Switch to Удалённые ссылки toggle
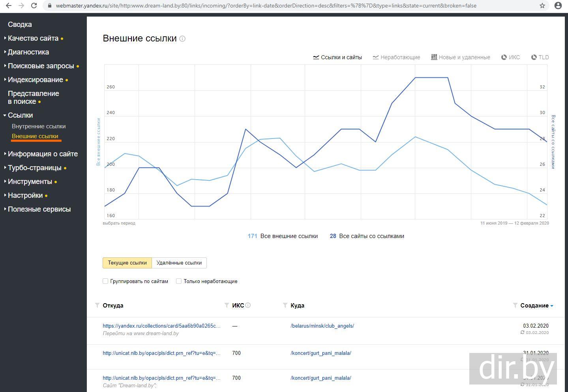 (x=179, y=263)
